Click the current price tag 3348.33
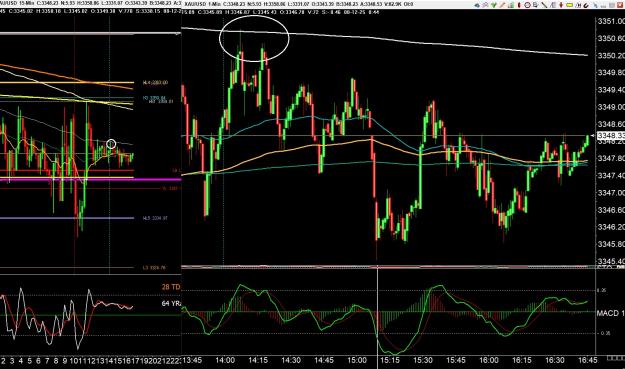This screenshot has width=625, height=369. [x=611, y=136]
